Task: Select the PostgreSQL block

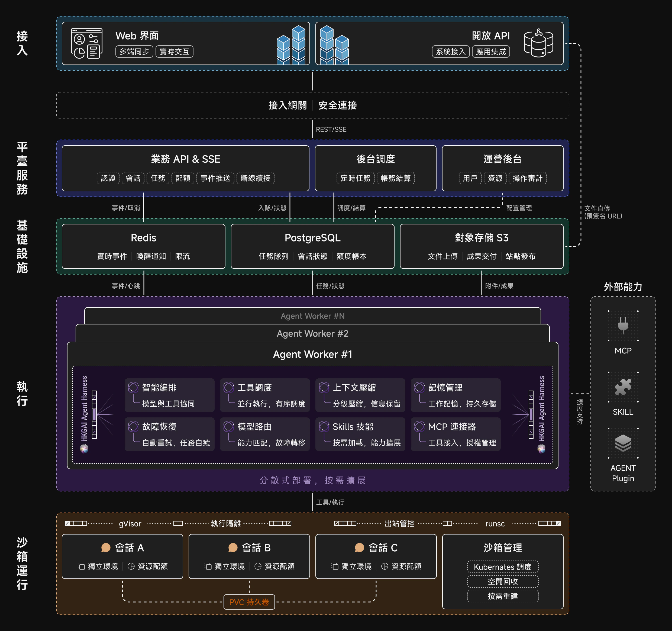Action: [x=313, y=246]
